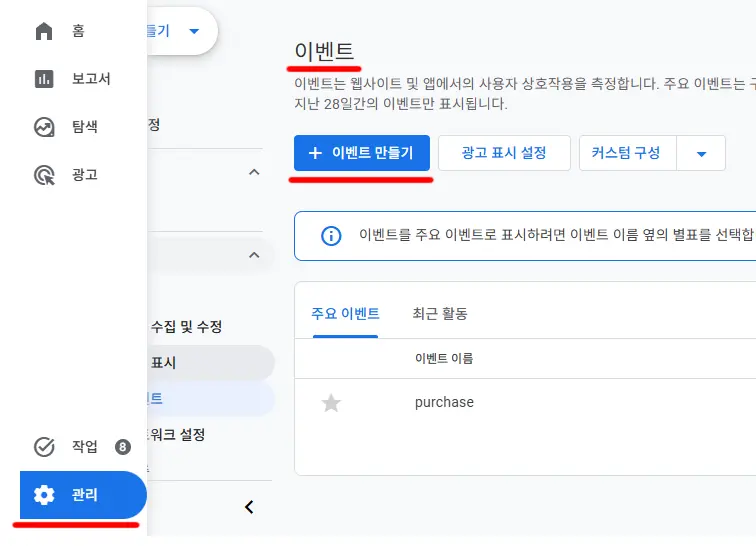Open the dropdown arrow on the 만들기 pill

click(194, 31)
